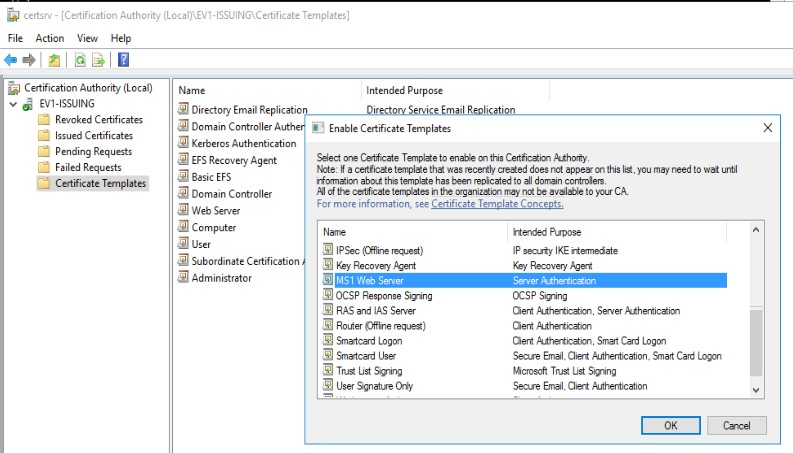Click the Smartcard Logon template icon
The image size is (793, 453).
click(x=328, y=340)
